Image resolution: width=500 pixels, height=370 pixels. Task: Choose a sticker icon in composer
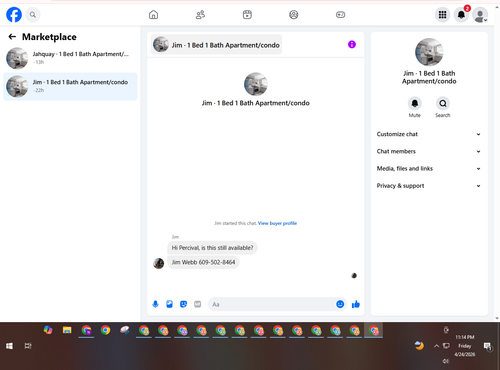coord(183,304)
